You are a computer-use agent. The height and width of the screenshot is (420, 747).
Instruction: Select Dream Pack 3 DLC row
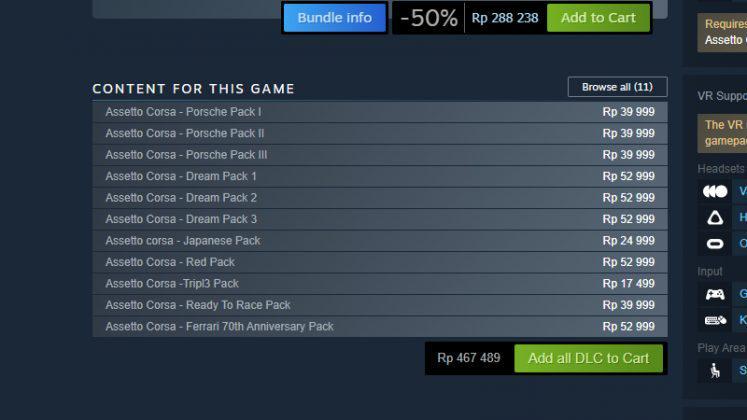tap(380, 219)
